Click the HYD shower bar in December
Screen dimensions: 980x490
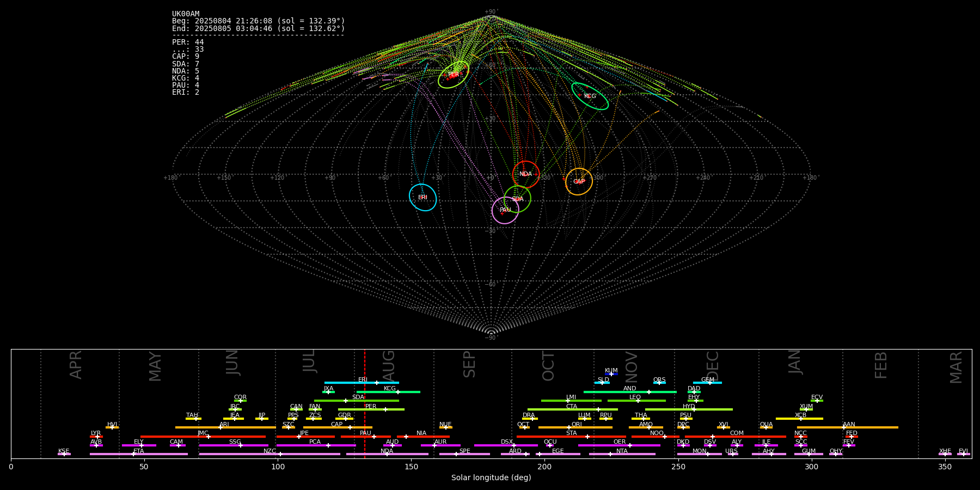tap(689, 409)
